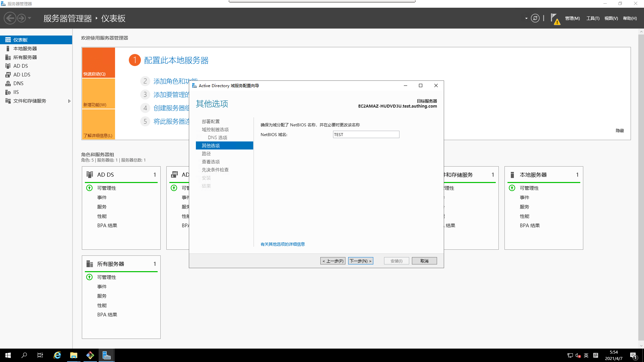Select AD LDS icon in sidebar
The width and height of the screenshot is (644, 362).
[x=8, y=75]
